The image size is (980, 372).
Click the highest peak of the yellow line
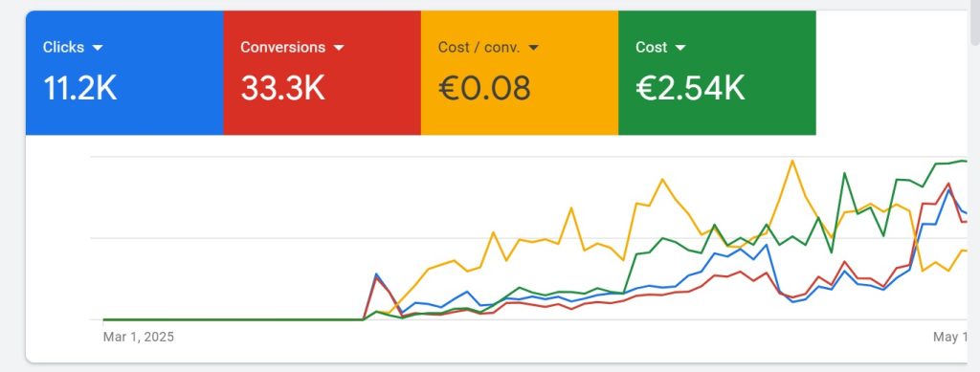tap(792, 161)
